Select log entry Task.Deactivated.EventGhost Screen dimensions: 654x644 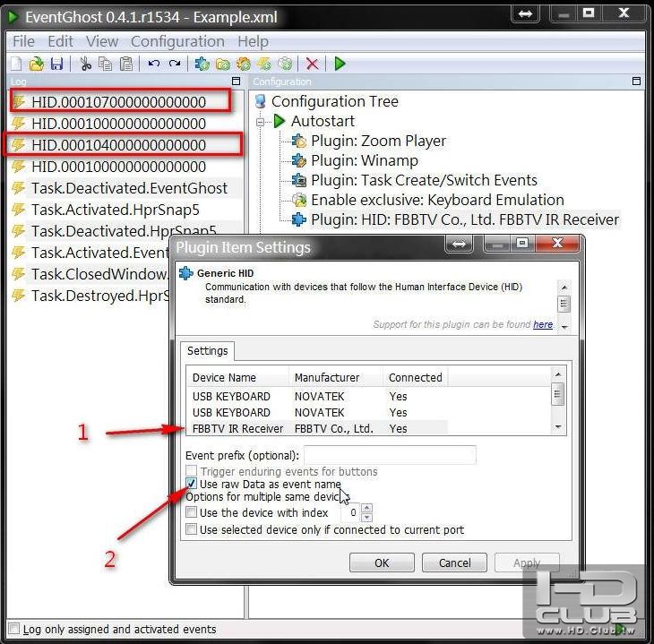pyautogui.click(x=129, y=188)
